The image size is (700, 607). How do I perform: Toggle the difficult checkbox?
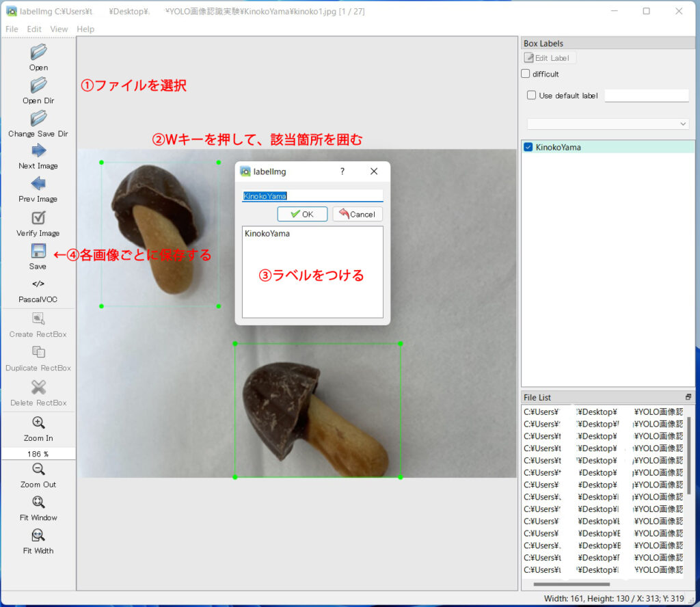tap(526, 74)
